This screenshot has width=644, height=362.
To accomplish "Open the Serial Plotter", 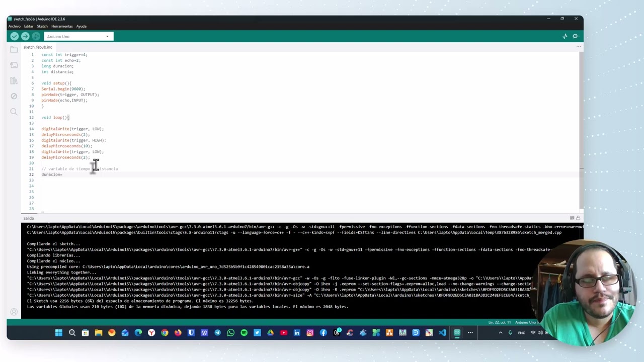I will pos(565,36).
